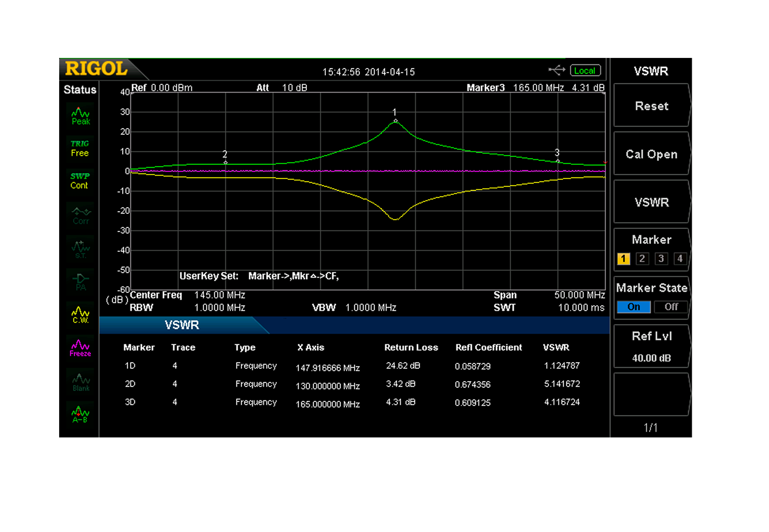Click the A-B math trace icon
The width and height of the screenshot is (769, 532).
coord(80,414)
